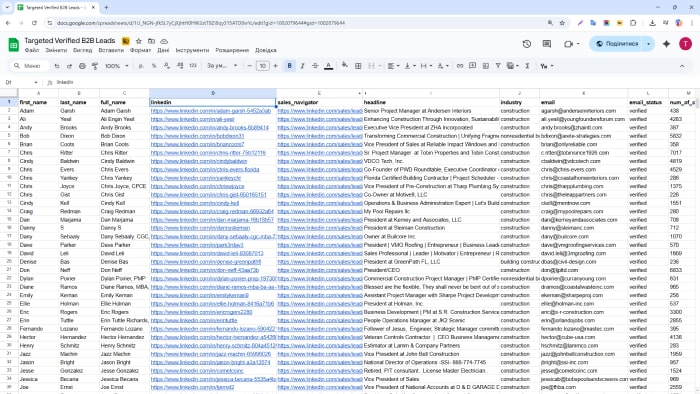Open vertical align dropdown

point(409,66)
